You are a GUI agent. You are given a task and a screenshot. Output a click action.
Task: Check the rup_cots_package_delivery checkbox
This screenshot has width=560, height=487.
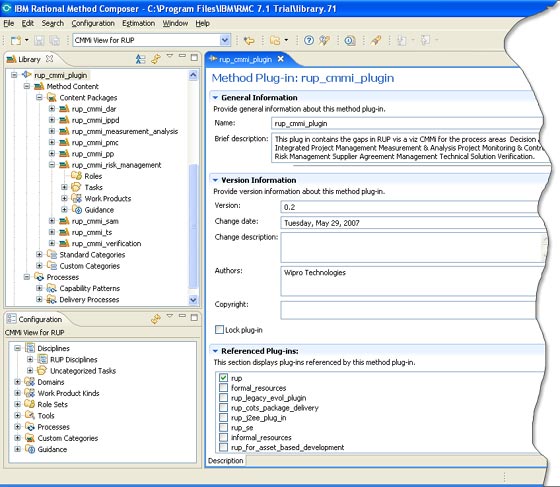tap(224, 408)
